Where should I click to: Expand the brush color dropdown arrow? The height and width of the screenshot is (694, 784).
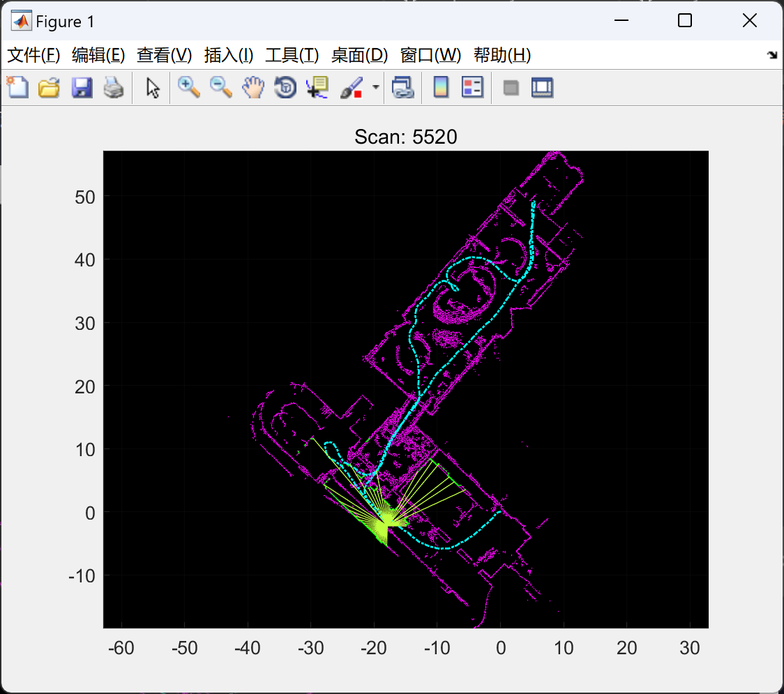point(375,87)
